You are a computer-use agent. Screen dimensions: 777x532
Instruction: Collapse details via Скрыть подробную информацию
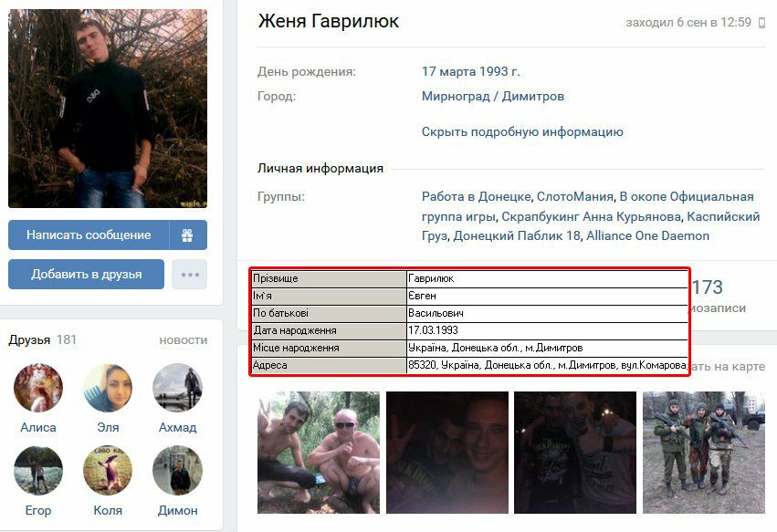[x=522, y=131]
